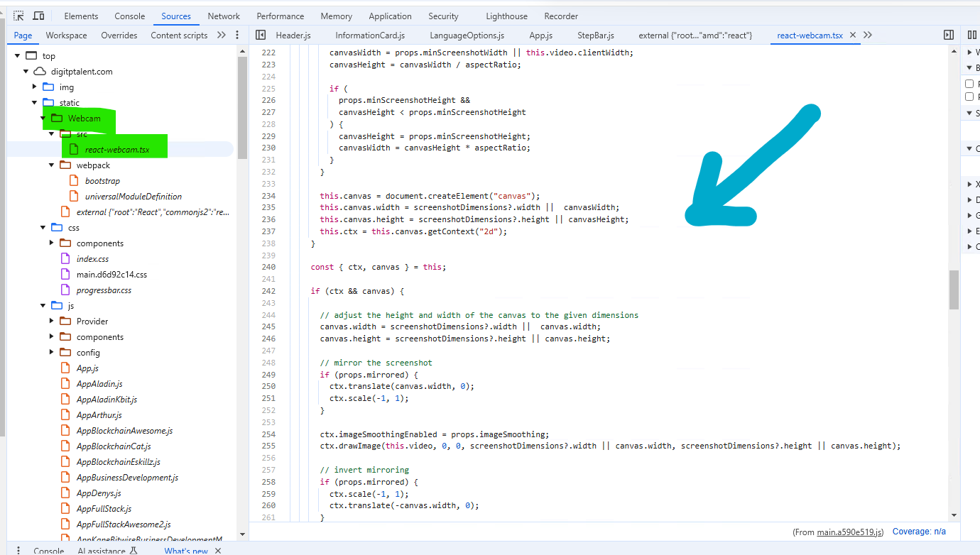Expand the Provider folder under js
This screenshot has width=980, height=555.
point(52,322)
